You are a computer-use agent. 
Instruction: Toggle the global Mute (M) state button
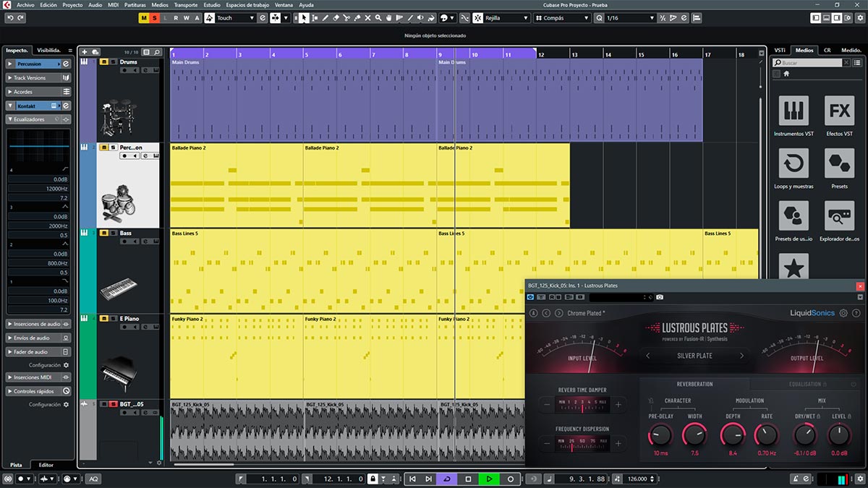click(144, 17)
